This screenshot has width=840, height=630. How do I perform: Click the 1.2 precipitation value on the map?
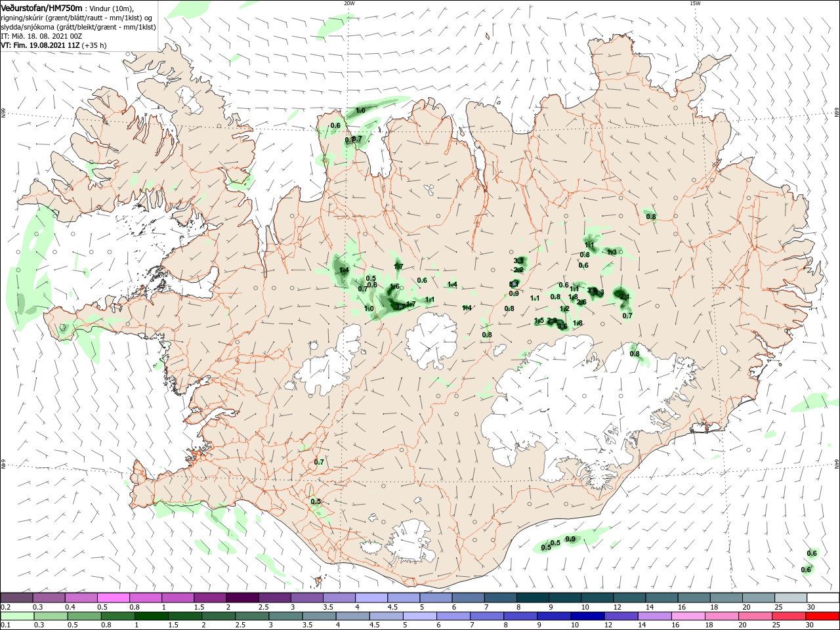[564, 308]
